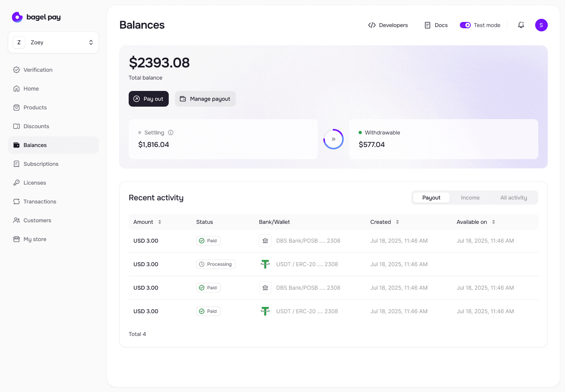Toggle sort on the Amount column
This screenshot has width=565, height=392.
tap(159, 221)
